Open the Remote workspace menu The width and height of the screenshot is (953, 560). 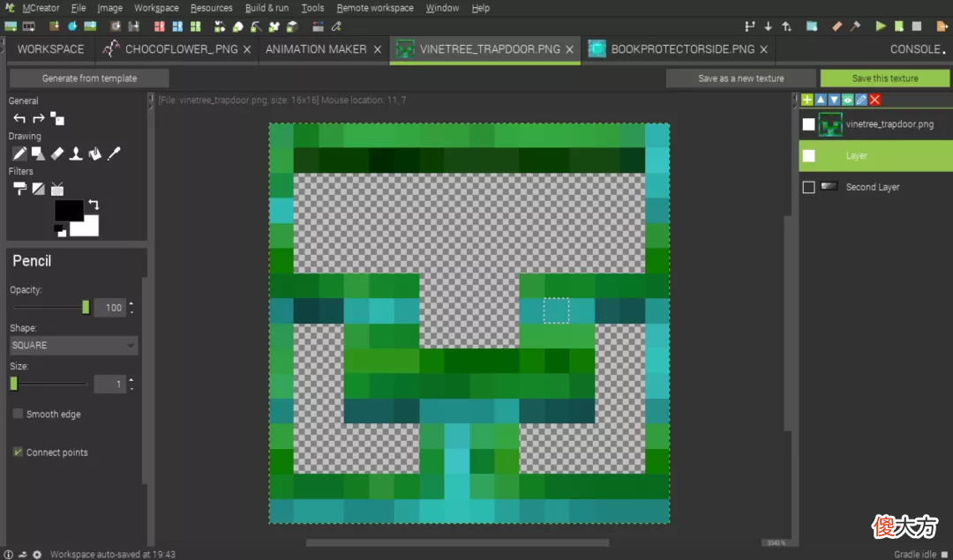click(375, 8)
